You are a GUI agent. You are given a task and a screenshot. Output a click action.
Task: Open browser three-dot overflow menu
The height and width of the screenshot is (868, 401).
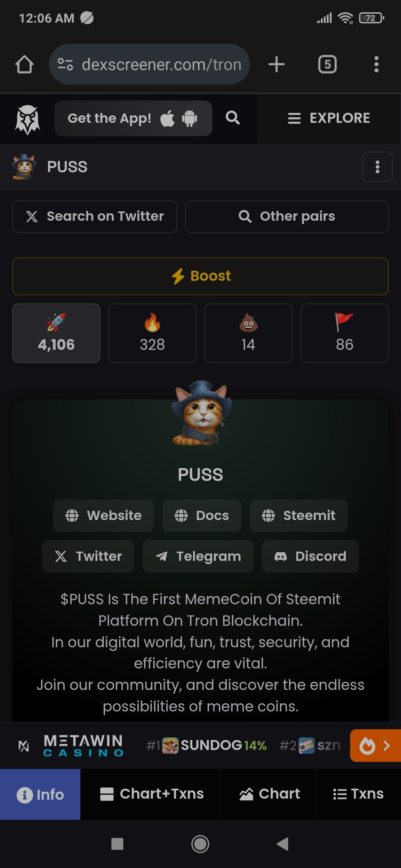(x=376, y=64)
